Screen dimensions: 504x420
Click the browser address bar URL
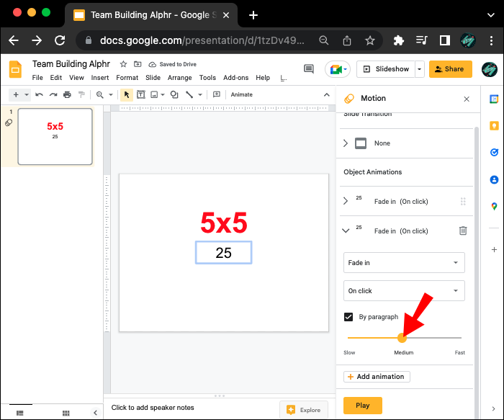tap(202, 40)
